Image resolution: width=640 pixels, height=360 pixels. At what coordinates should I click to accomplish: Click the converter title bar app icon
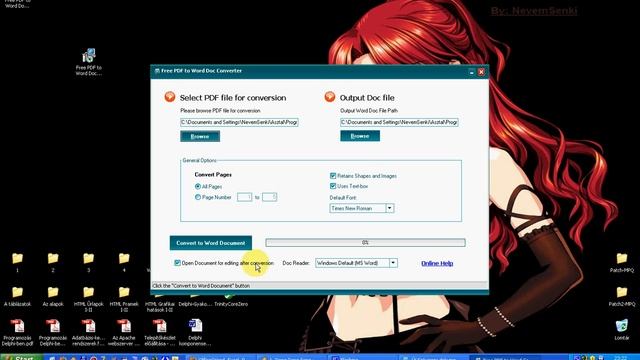[157, 71]
